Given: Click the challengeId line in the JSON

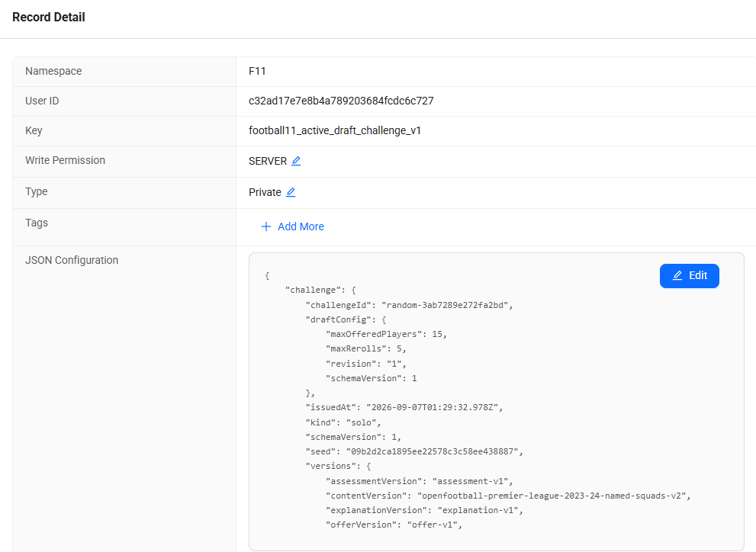Looking at the screenshot, I should (x=409, y=305).
